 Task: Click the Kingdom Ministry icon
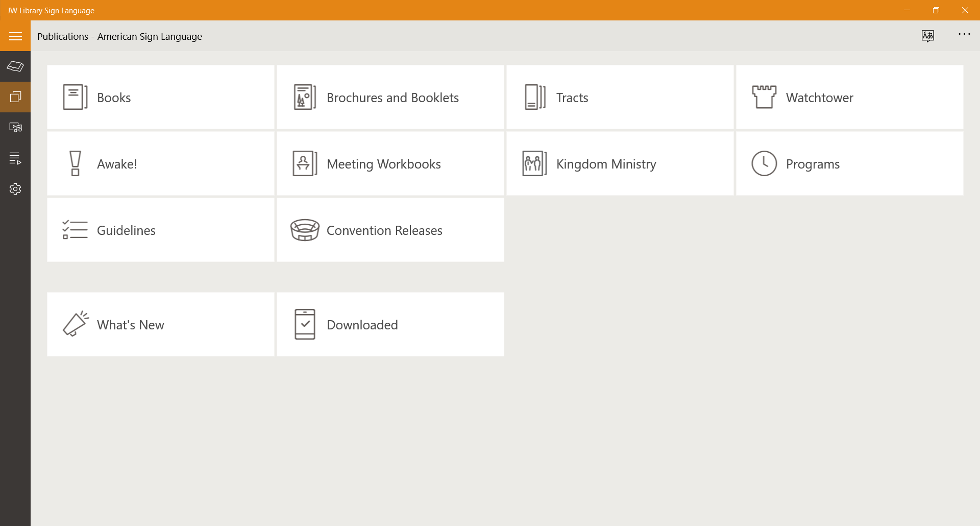534,163
